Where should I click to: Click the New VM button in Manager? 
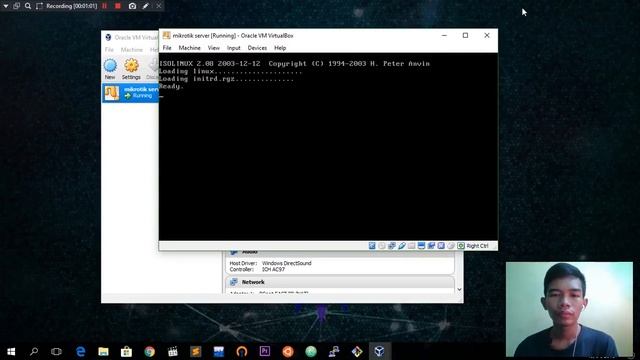pyautogui.click(x=110, y=69)
